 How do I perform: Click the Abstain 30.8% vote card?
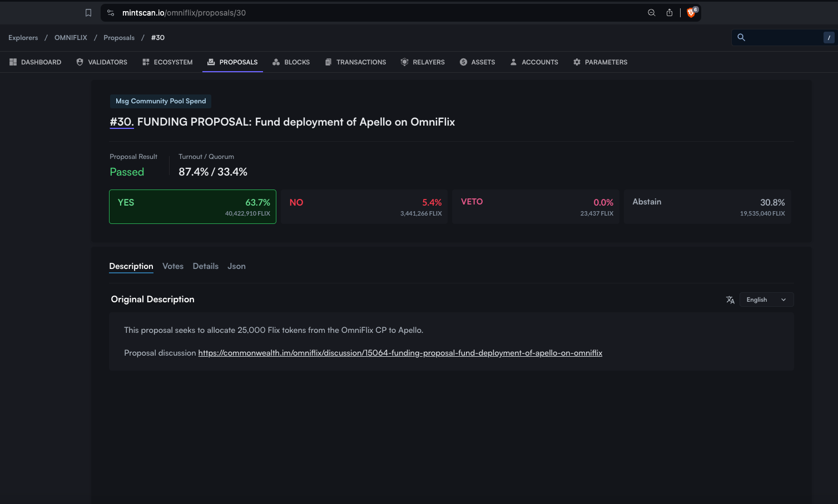coord(707,207)
